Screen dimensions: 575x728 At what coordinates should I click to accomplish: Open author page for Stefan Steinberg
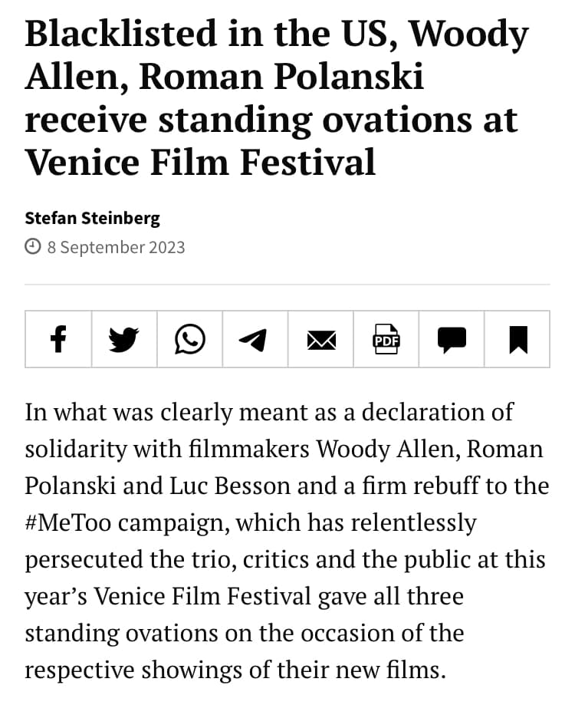pos(92,218)
